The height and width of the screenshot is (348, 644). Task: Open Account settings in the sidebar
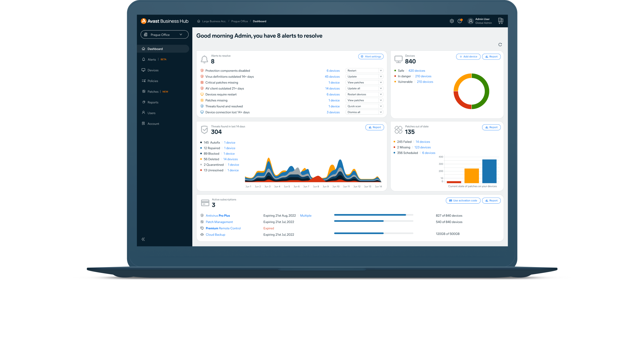pos(153,124)
